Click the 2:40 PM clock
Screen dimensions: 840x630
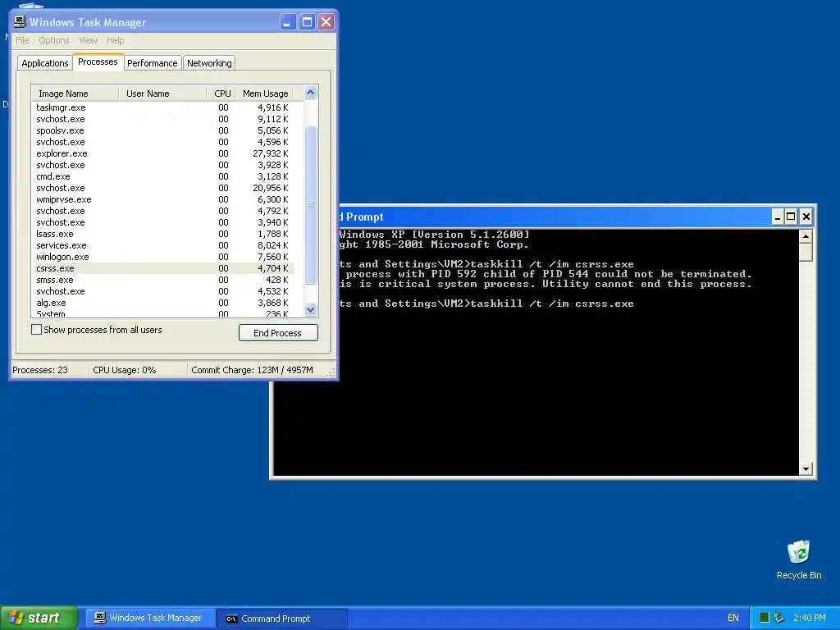810,618
